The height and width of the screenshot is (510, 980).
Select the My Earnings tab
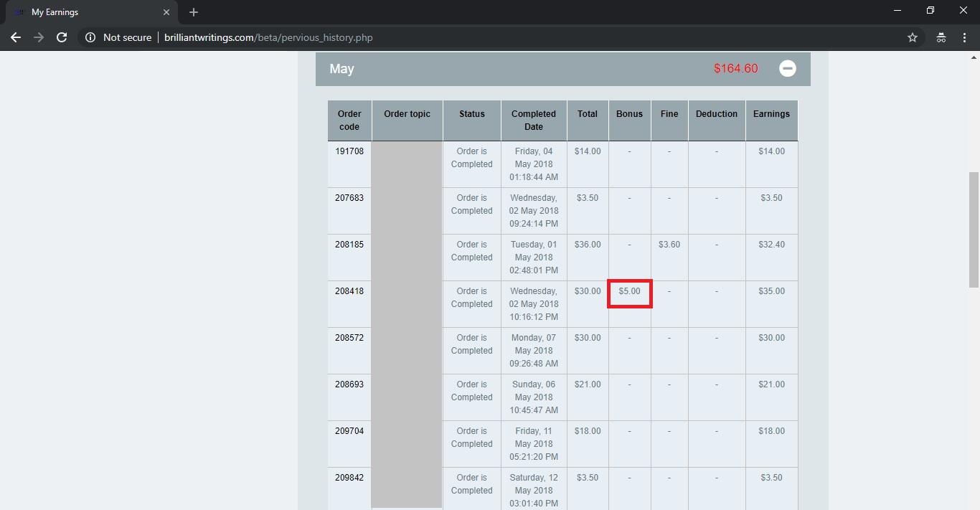[x=90, y=12]
